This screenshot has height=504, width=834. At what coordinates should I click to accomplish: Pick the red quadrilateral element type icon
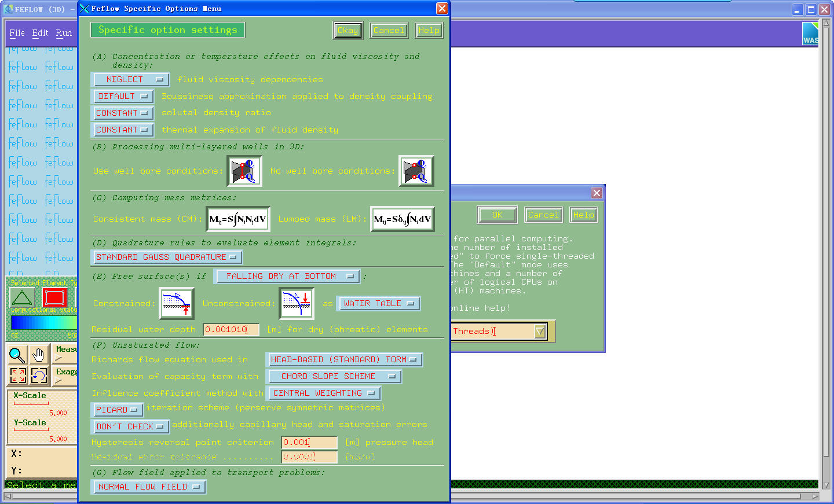point(54,298)
